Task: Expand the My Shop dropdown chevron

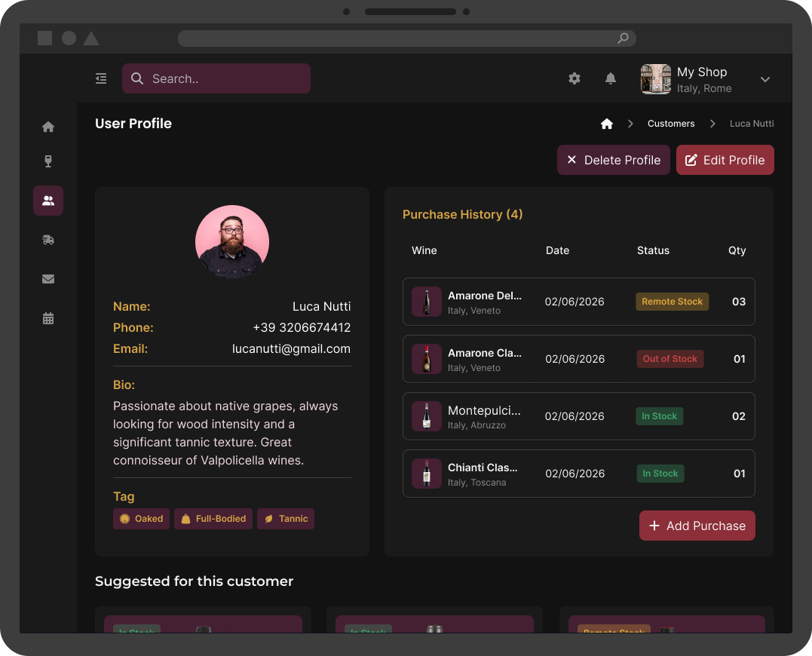Action: (765, 79)
